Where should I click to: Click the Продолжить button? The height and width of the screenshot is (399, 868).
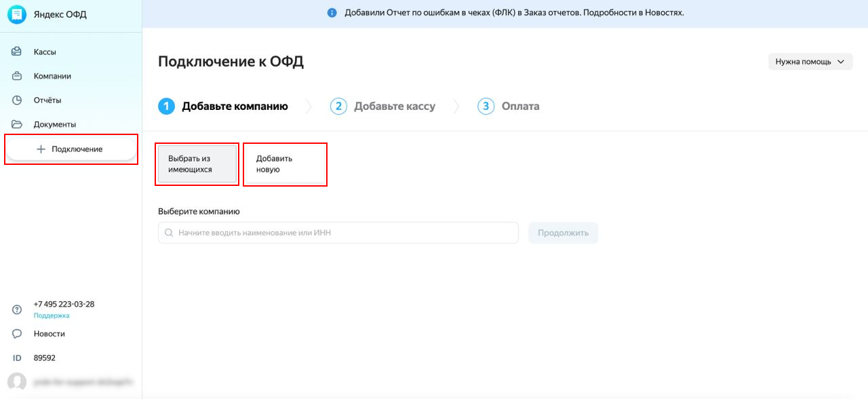[563, 233]
